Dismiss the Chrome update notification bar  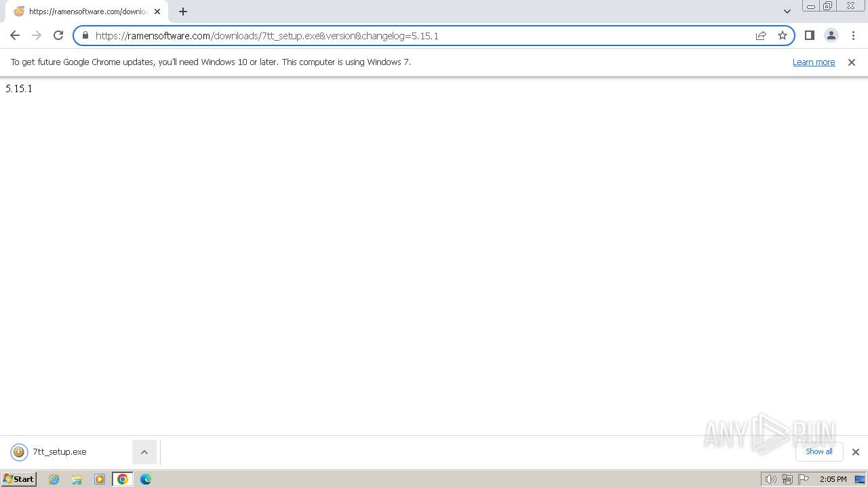852,62
